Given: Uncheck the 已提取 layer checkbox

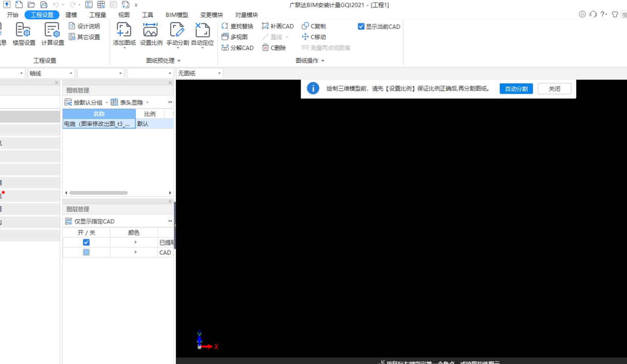Looking at the screenshot, I should pos(86,243).
